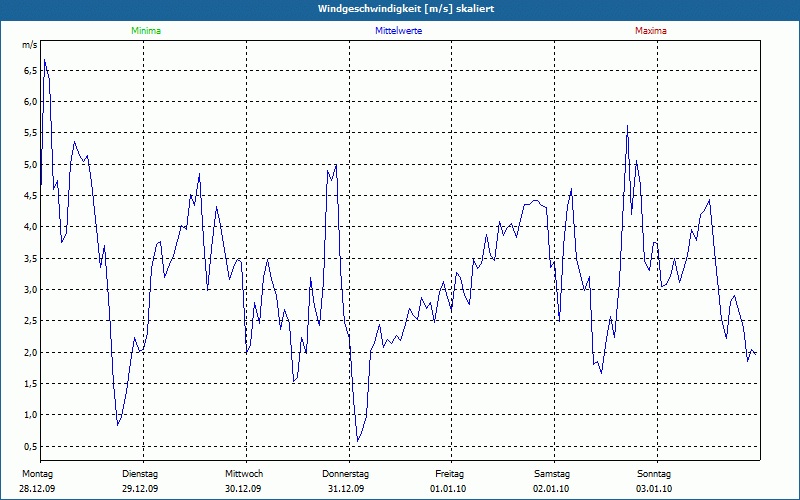This screenshot has height=500, width=800.
Task: Click the date 29.12.09
Action: point(140,489)
